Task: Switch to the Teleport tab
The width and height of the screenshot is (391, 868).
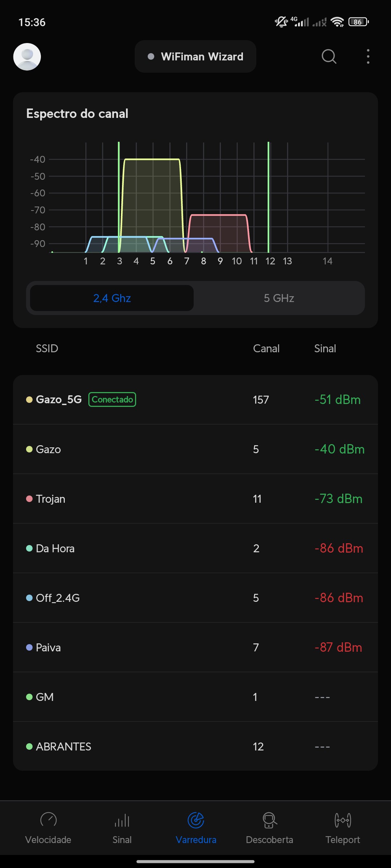Action: [x=342, y=827]
